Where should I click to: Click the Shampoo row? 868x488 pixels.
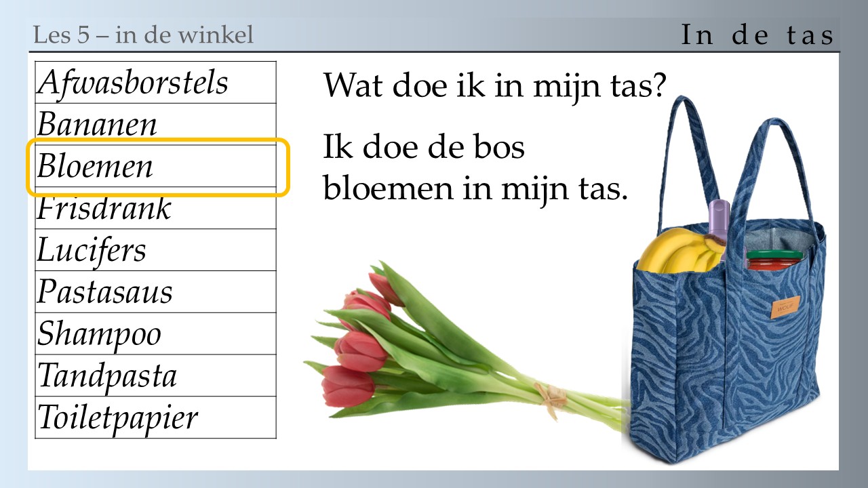click(156, 334)
